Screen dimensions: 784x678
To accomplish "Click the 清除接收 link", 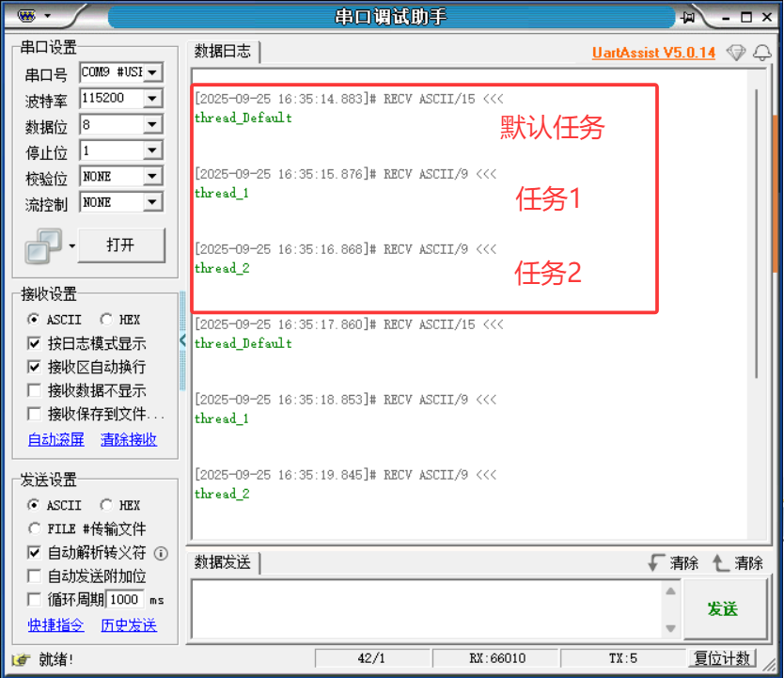I will [x=129, y=439].
